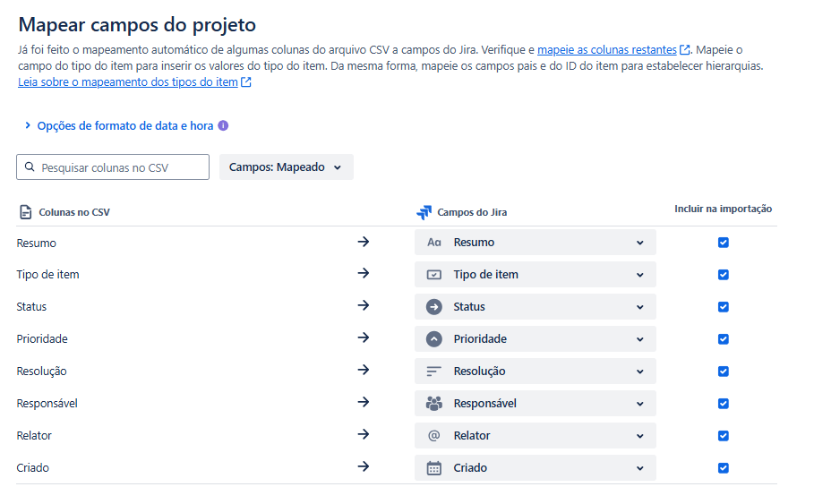Click the Relator at-sign icon

click(434, 436)
